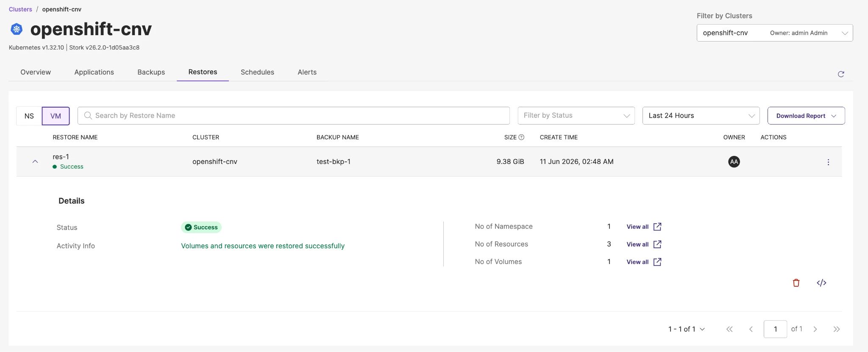Click the Kubernetes v1.32.10 version text

pyautogui.click(x=36, y=47)
